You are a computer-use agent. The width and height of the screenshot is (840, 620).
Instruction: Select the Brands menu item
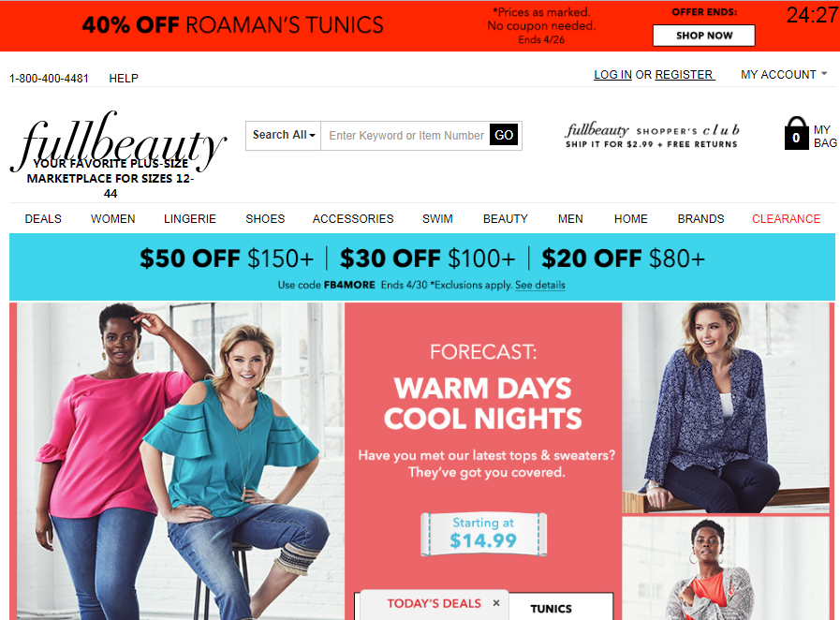point(700,218)
